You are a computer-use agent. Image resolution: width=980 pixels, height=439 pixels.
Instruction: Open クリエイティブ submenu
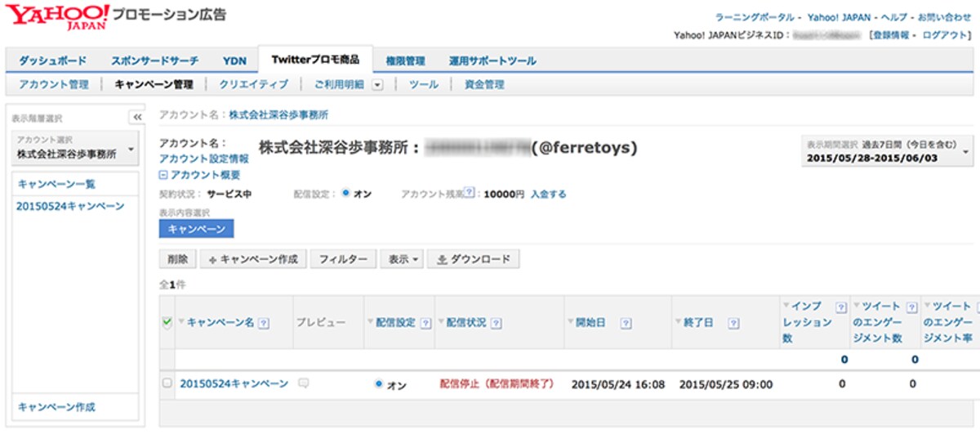(254, 84)
